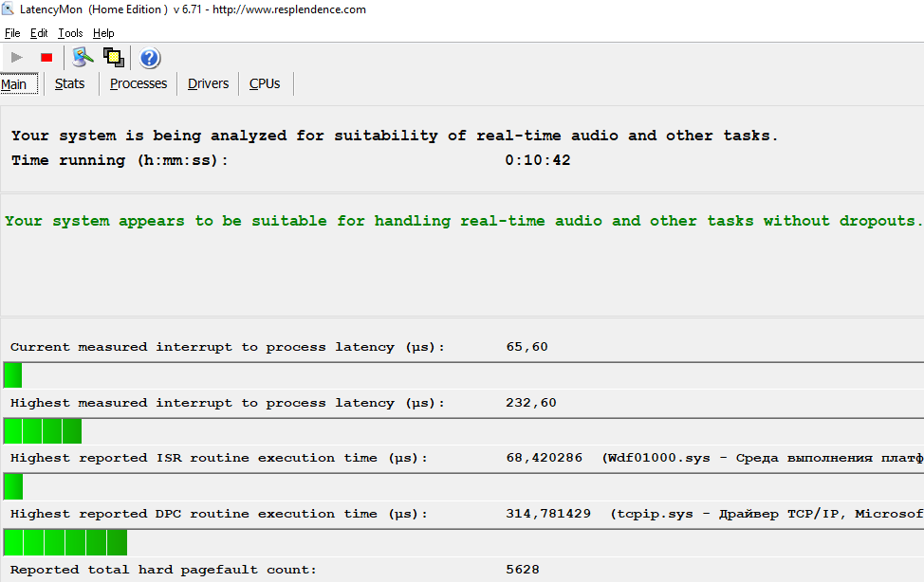Click 'Highest measured interrupt to process latency' label
Screen dimensions: 924x582
[x=227, y=403]
